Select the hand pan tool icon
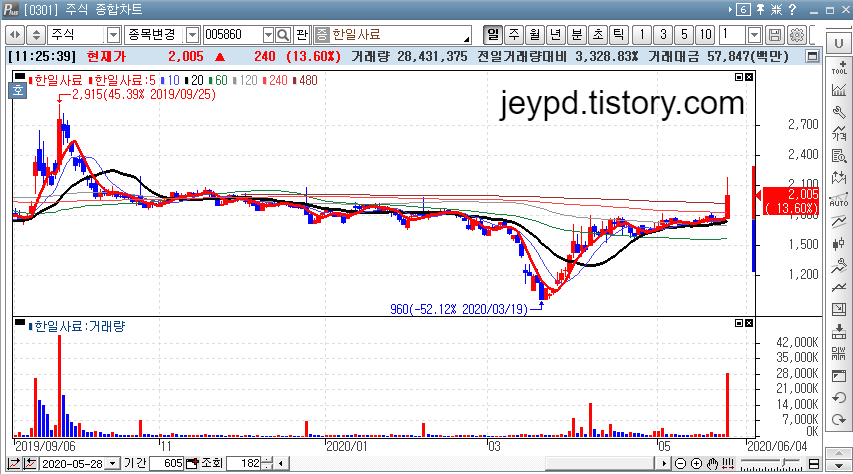Image resolution: width=853 pixels, height=474 pixels. pyautogui.click(x=713, y=464)
